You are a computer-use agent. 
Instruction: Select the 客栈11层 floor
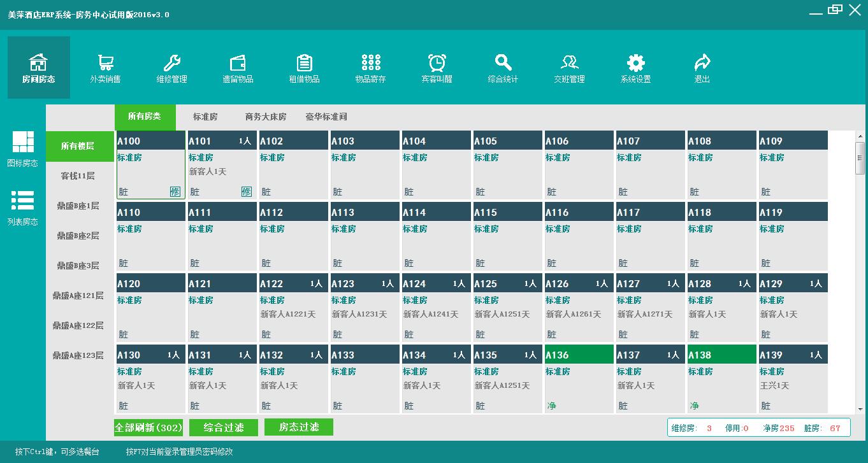79,175
